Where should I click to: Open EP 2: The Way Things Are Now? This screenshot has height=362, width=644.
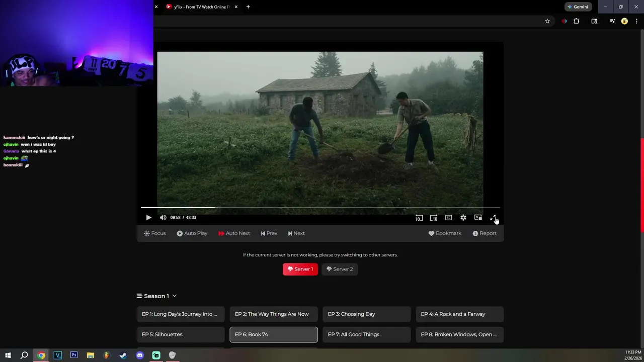click(274, 314)
